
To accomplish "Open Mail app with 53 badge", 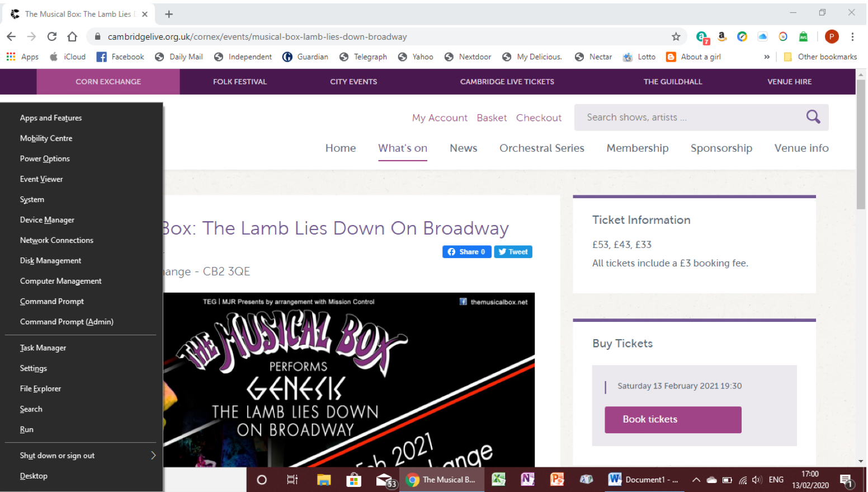I will click(386, 480).
